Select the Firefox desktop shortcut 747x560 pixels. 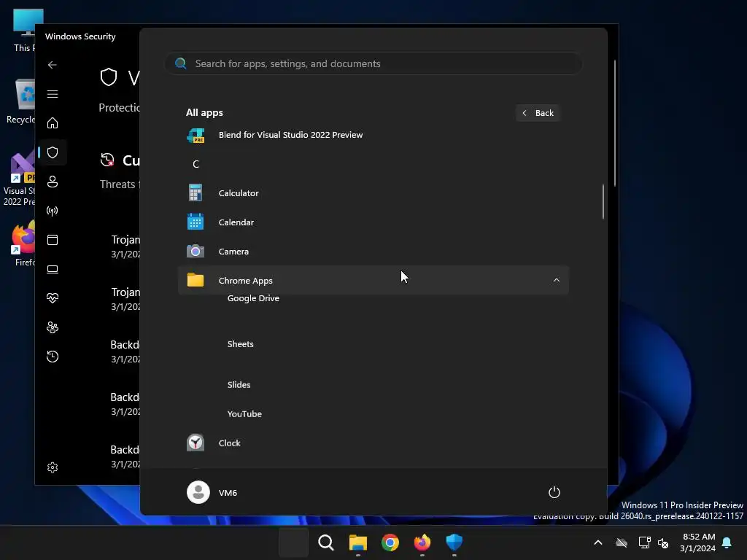click(x=23, y=244)
